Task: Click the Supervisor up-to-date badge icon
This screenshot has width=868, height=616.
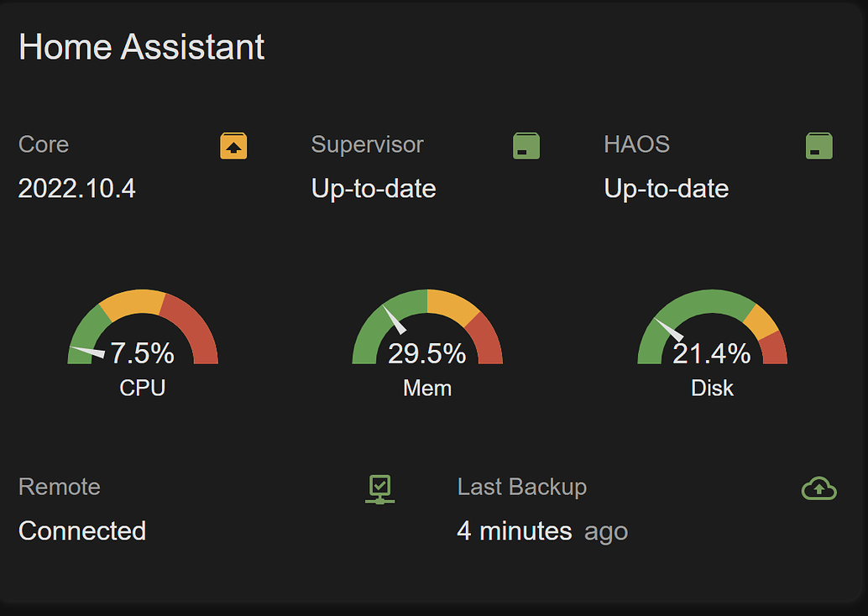Action: point(526,144)
